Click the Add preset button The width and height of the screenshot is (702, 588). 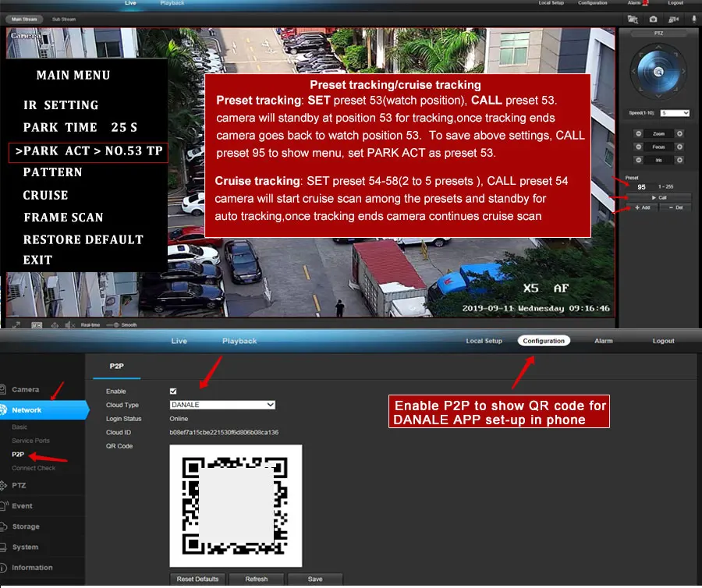pos(643,207)
